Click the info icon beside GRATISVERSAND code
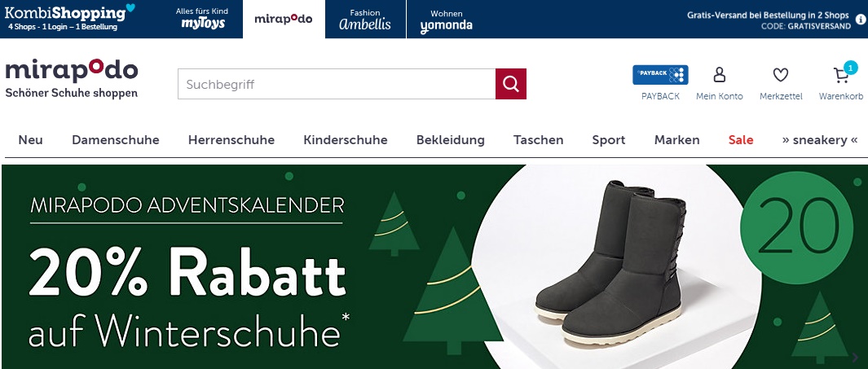 [861, 20]
